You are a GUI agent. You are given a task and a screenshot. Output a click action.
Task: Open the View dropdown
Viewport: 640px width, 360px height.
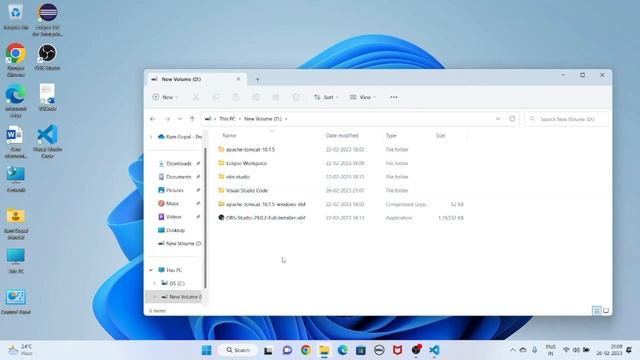(x=362, y=97)
